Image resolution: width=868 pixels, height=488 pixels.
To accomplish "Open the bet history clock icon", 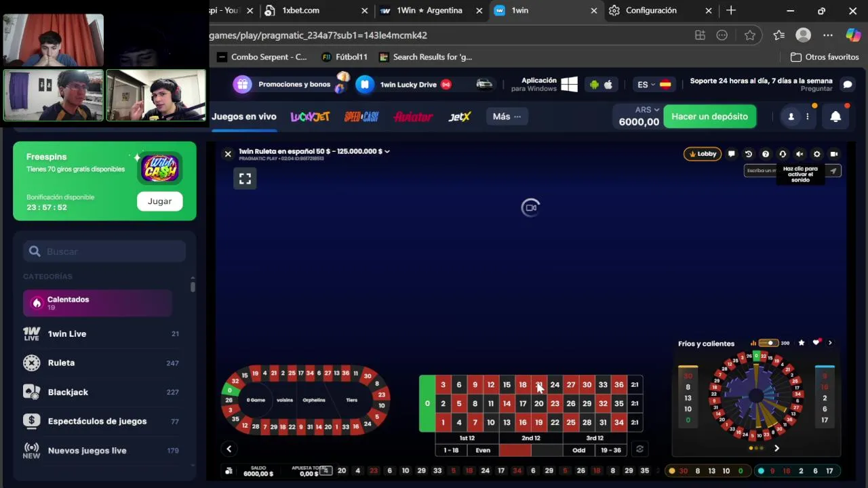I will pyautogui.click(x=749, y=154).
